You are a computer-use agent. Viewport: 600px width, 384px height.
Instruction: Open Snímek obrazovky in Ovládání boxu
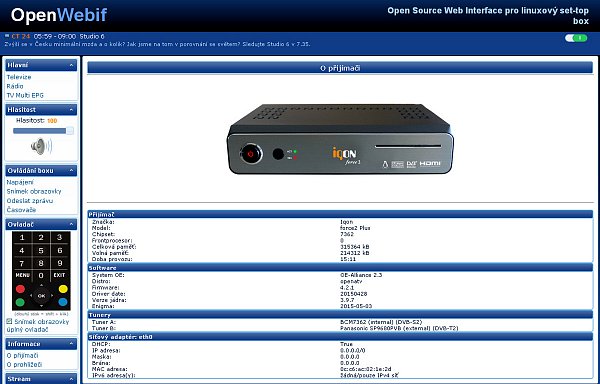coord(34,191)
